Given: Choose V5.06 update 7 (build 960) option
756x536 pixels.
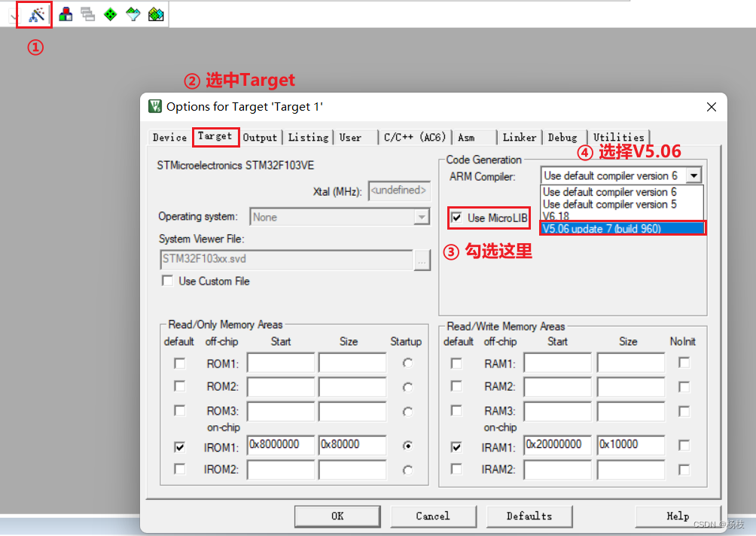Looking at the screenshot, I should point(623,228).
